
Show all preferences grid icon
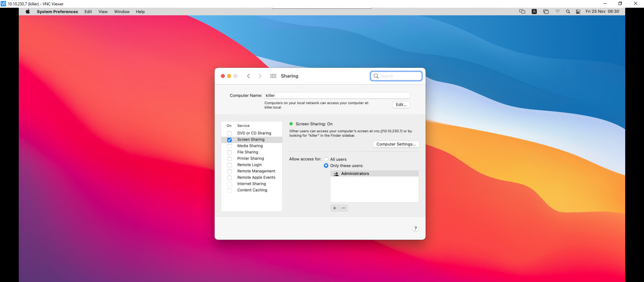(273, 76)
